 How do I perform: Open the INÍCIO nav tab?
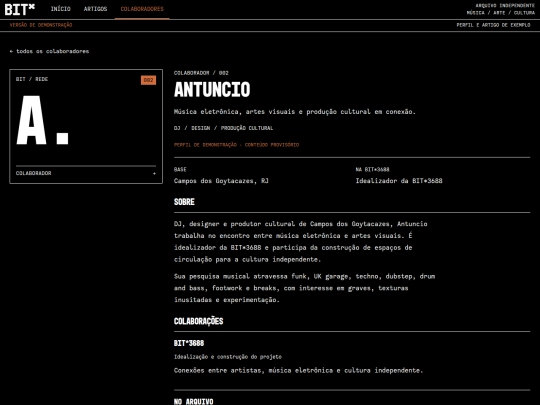[x=61, y=9]
